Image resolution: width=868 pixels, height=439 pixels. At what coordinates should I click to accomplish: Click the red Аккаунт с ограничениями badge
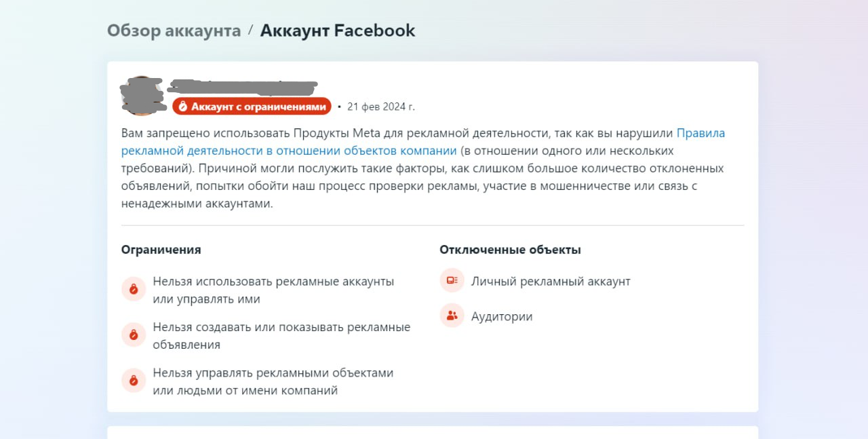(x=252, y=107)
